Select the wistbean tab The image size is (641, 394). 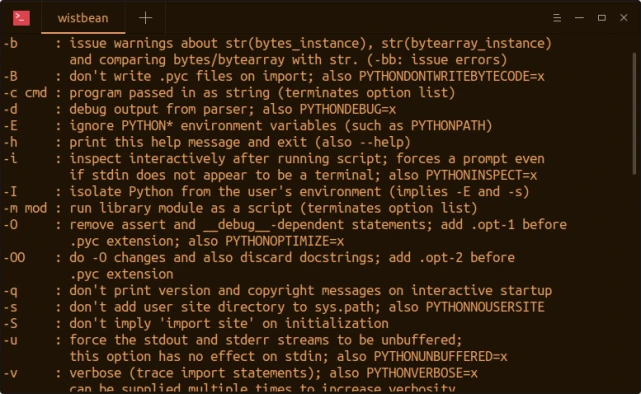[x=83, y=18]
